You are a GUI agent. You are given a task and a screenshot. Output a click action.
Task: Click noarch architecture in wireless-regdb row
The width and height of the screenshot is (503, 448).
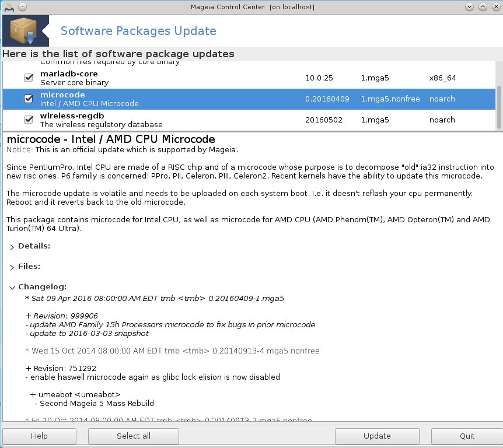point(442,120)
